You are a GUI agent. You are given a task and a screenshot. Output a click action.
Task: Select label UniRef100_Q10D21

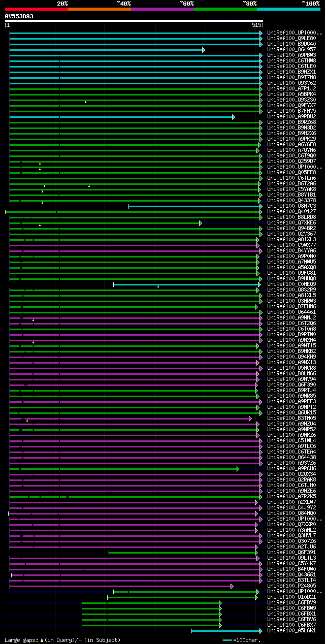(291, 597)
